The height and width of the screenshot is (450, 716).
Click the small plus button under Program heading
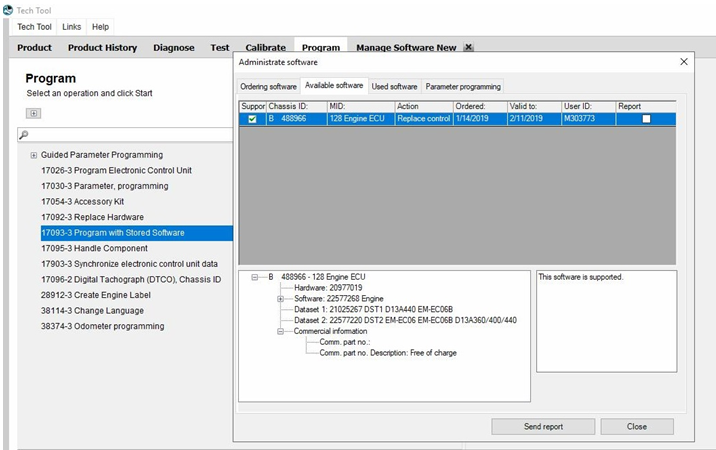pyautogui.click(x=33, y=113)
